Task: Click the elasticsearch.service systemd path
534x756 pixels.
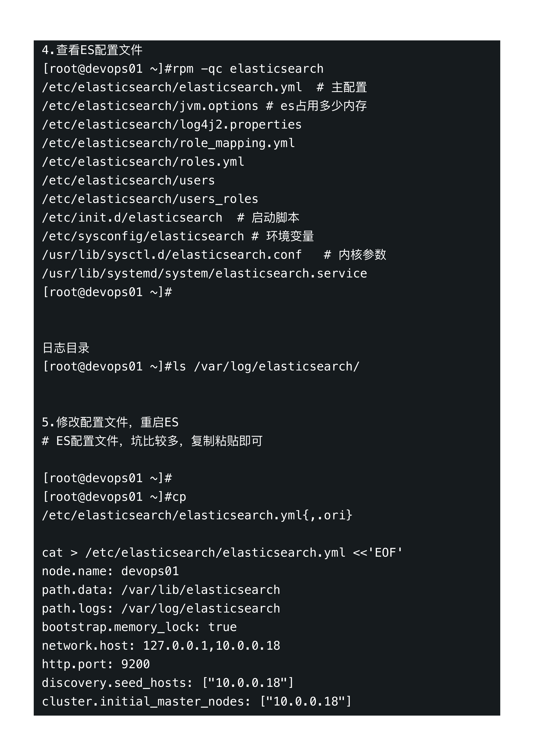Action: (x=204, y=274)
